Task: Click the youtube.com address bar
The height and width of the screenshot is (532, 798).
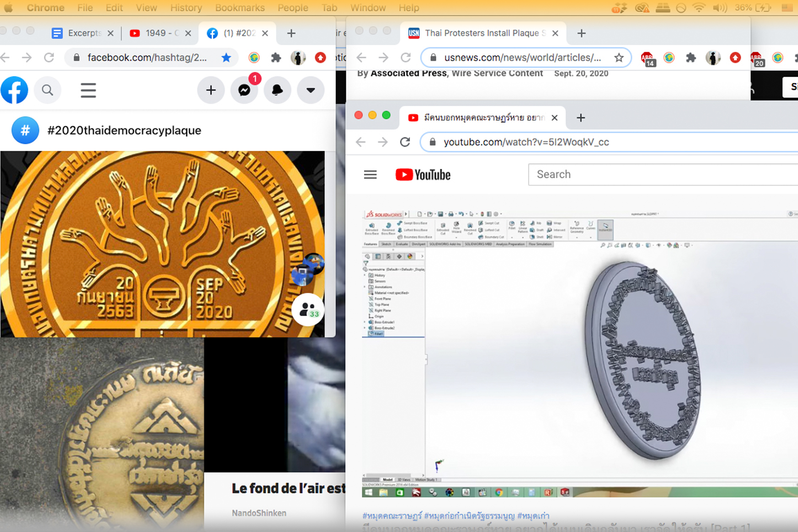Action: [609, 142]
